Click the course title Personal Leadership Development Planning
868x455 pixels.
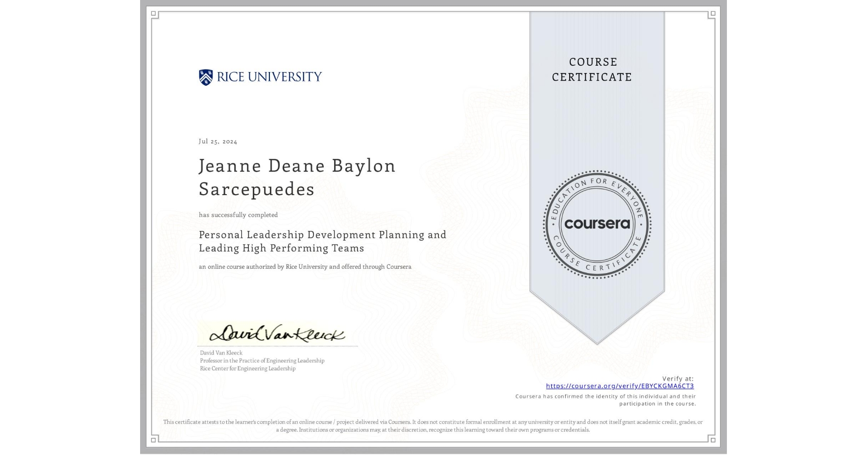tap(322, 241)
